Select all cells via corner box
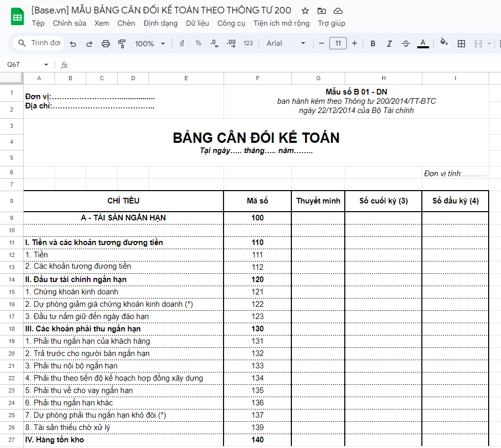 [11, 78]
